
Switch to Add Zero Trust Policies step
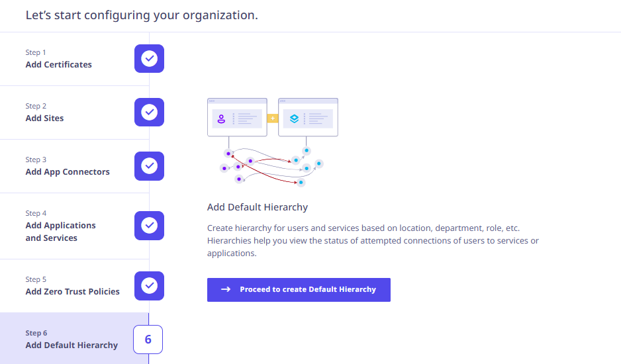point(74,286)
